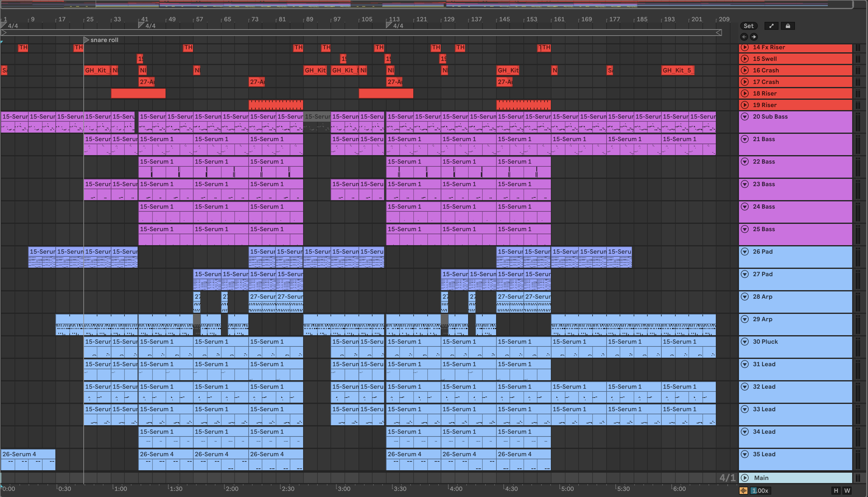The image size is (868, 497).
Task: Click the Set locator button
Action: (x=748, y=26)
